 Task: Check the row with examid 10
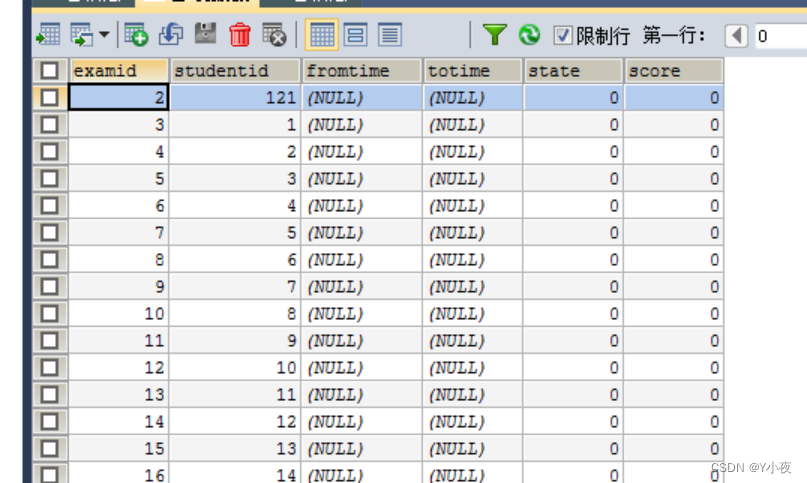pyautogui.click(x=50, y=314)
